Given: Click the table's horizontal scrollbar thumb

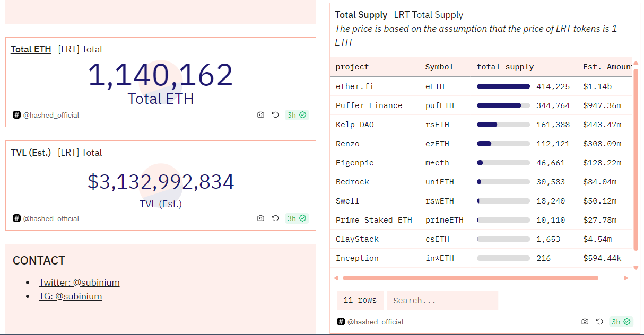Looking at the screenshot, I should coord(471,278).
